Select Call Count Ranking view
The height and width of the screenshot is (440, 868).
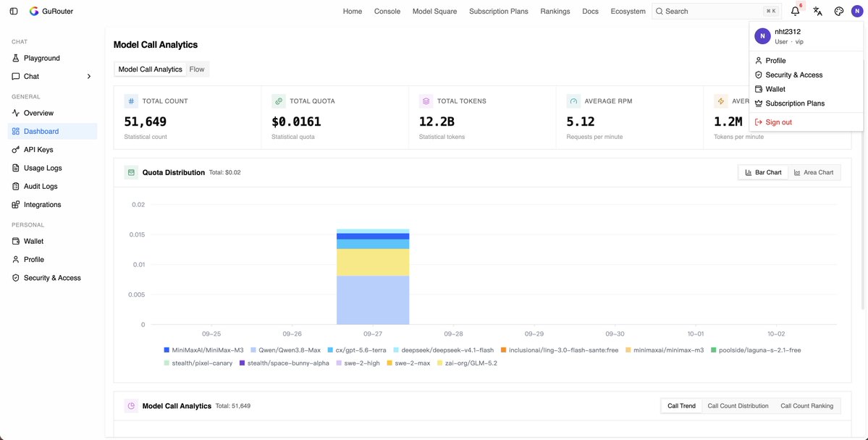806,406
